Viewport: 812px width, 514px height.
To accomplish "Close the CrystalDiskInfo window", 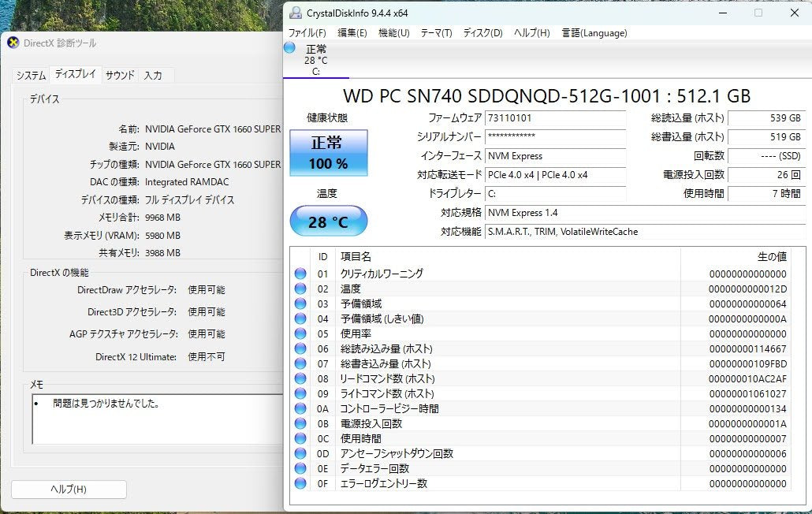I will pos(795,13).
